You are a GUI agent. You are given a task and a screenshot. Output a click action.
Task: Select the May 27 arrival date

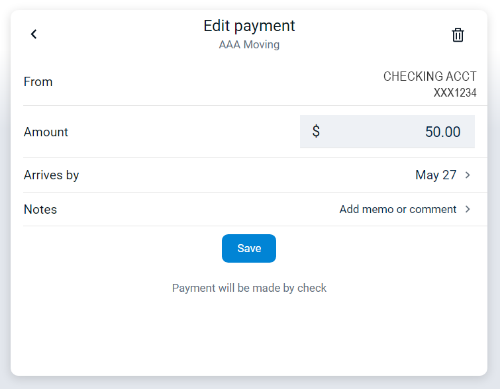tap(436, 175)
